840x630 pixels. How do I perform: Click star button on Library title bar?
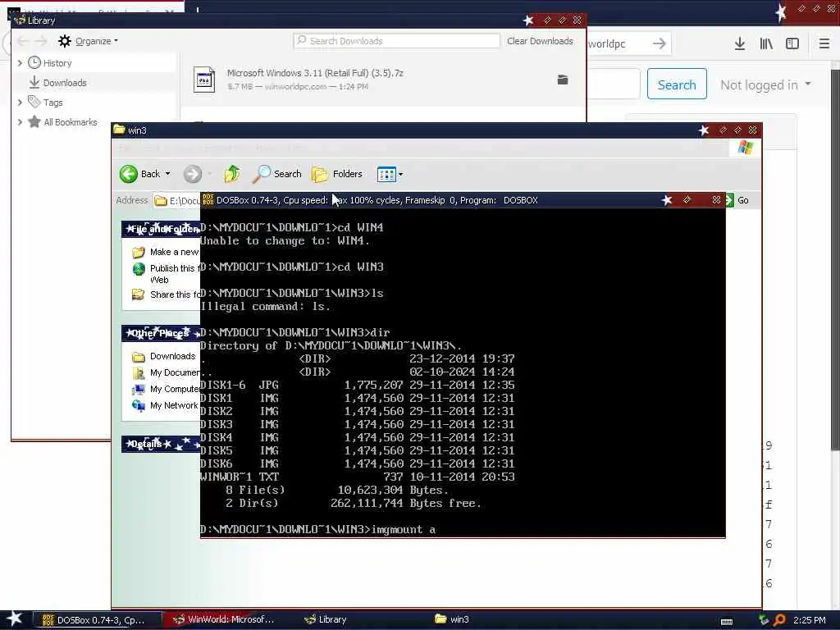(x=528, y=21)
